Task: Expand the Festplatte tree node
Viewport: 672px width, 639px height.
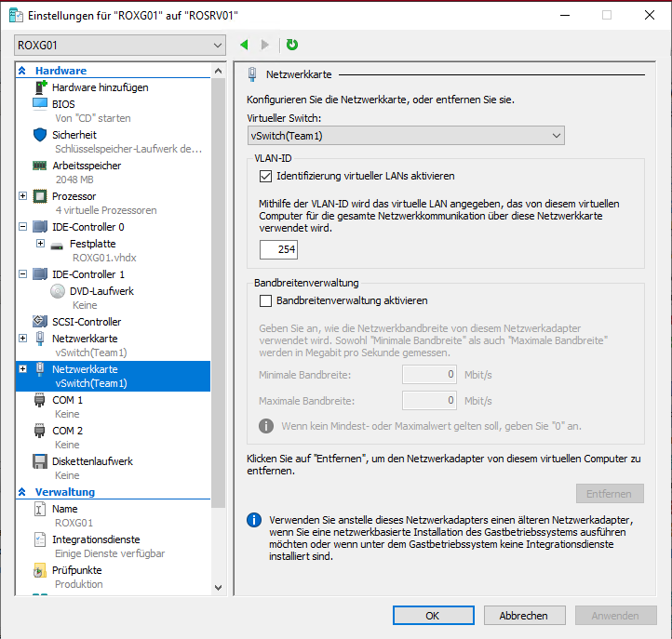Action: point(40,244)
